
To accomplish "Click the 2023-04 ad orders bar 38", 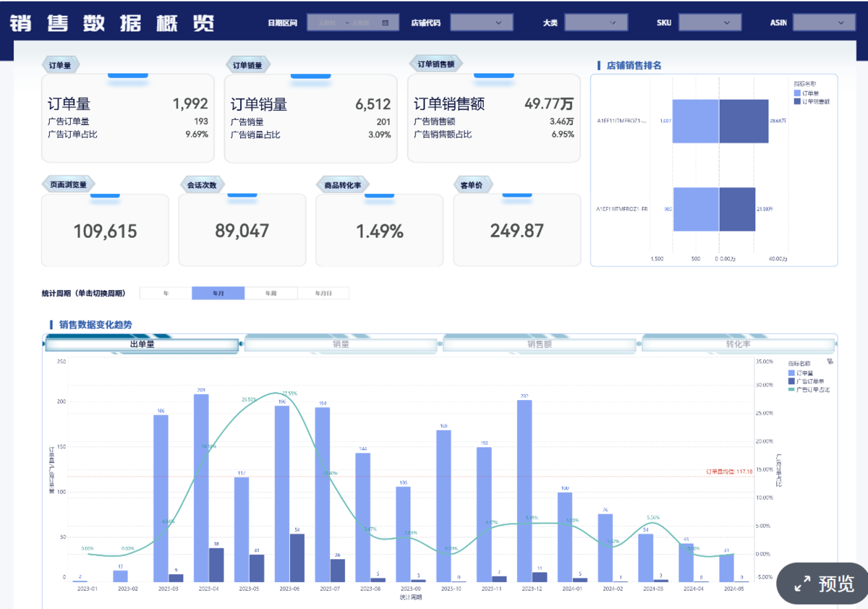I will click(216, 565).
